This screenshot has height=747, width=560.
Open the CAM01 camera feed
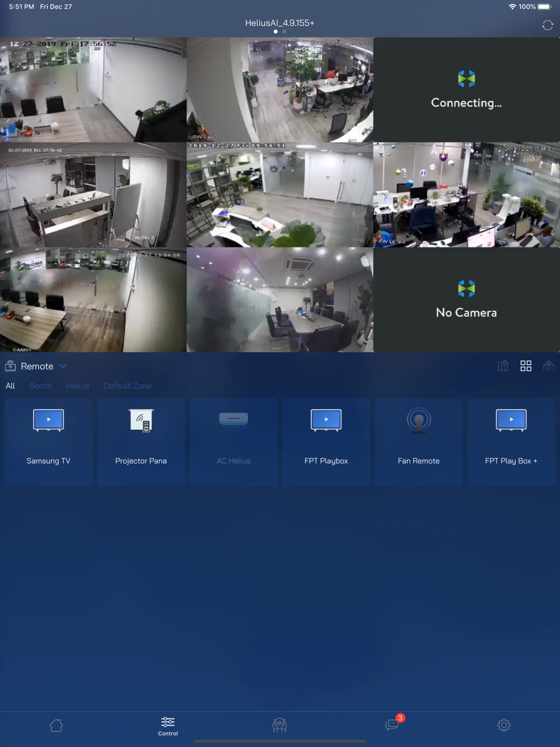[93, 300]
